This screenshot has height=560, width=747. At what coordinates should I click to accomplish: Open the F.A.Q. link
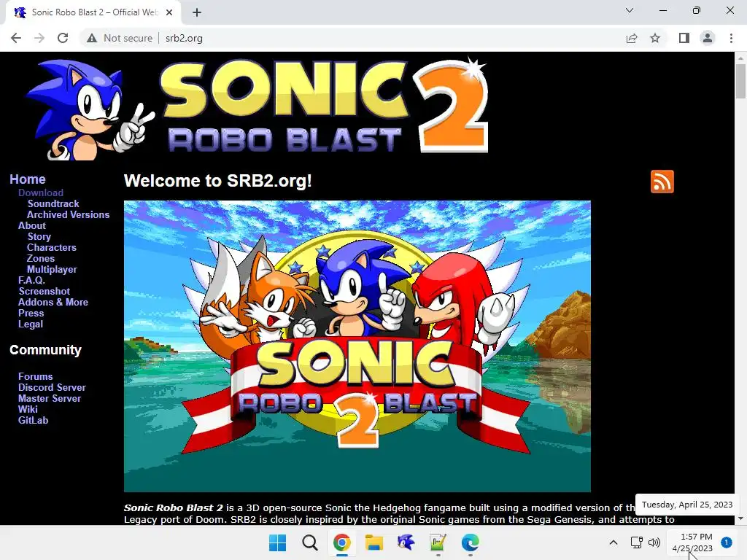[x=31, y=280]
